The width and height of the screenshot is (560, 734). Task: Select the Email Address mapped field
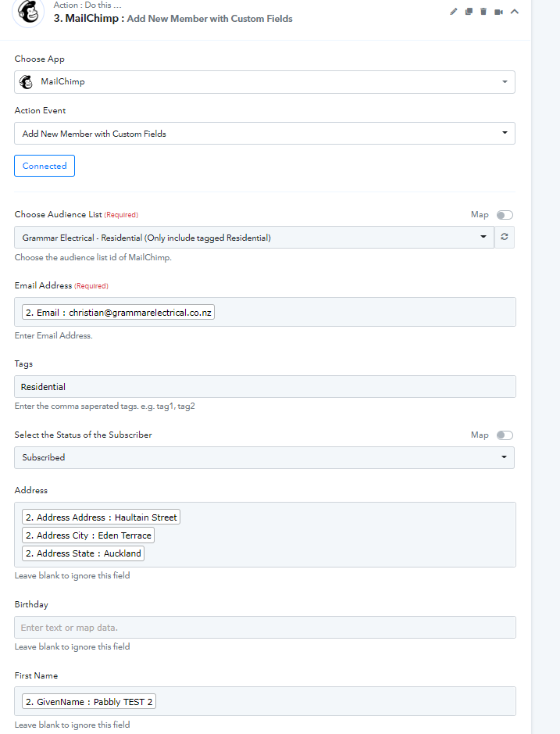(x=119, y=312)
